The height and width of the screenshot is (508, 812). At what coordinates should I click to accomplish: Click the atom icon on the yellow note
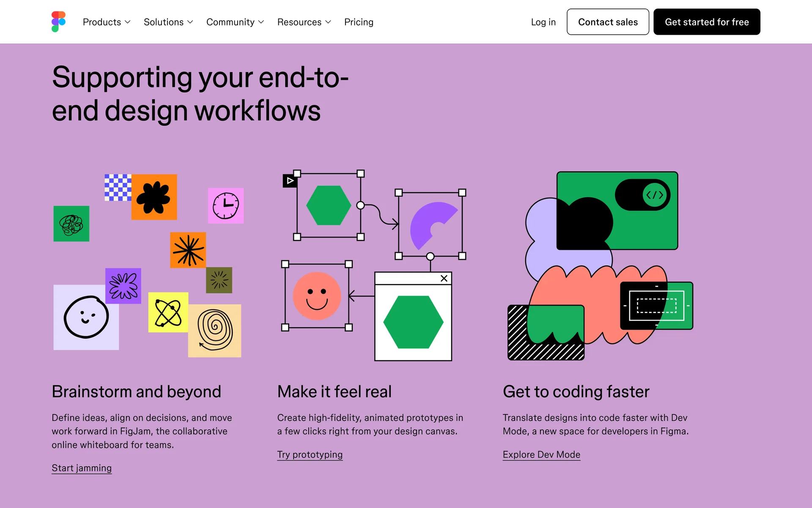pos(168,312)
